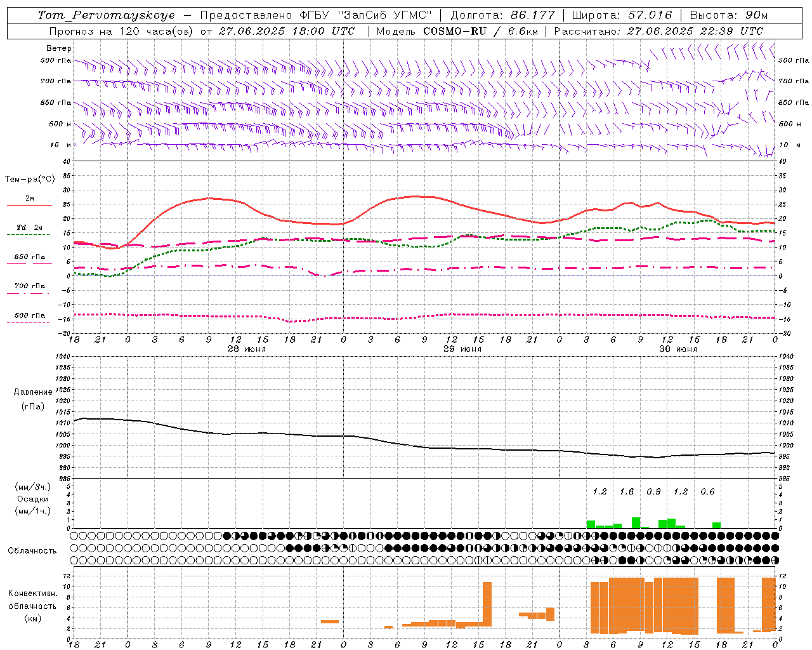Click the "(мм/1ч.)" precipitation unit label
Screen dimensions: 812x650
tap(33, 511)
